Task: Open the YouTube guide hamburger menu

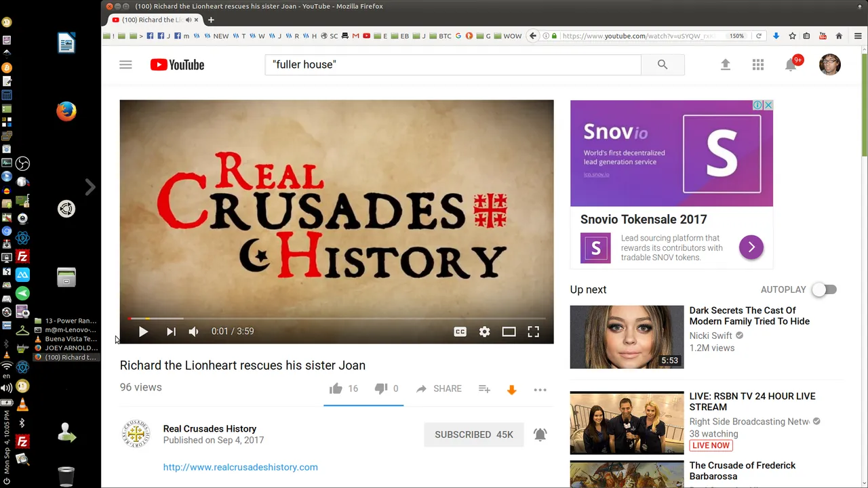Action: click(x=125, y=65)
